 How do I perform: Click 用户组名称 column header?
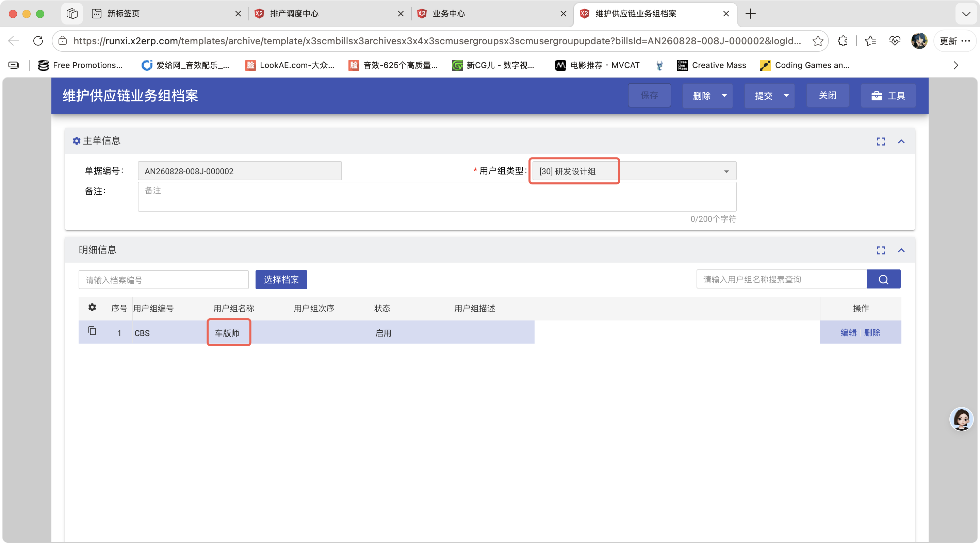coord(233,309)
